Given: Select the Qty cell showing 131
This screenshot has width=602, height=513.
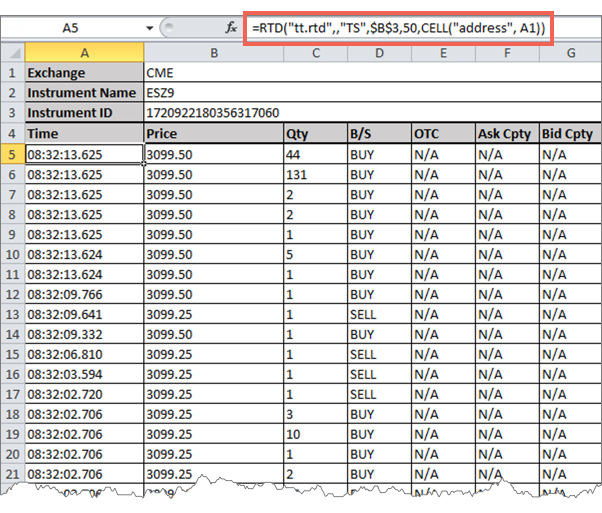Looking at the screenshot, I should pyautogui.click(x=314, y=173).
